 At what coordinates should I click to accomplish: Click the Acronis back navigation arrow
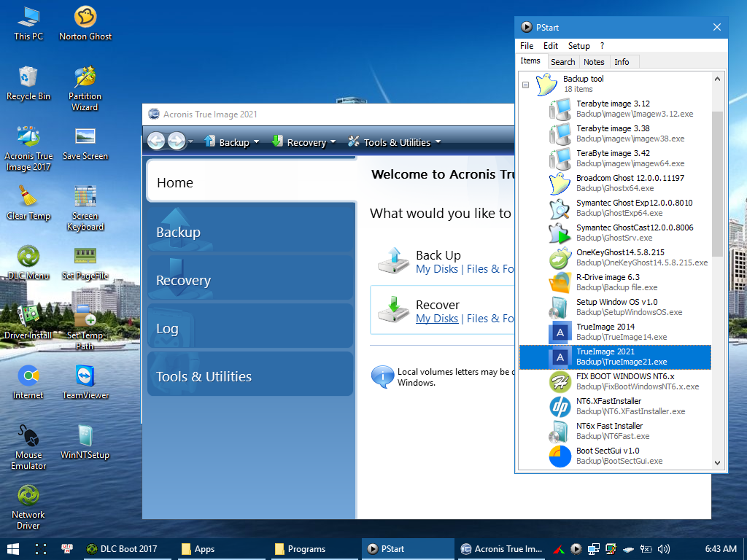pyautogui.click(x=156, y=141)
